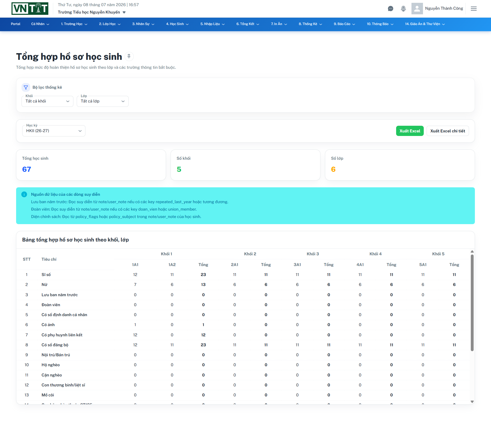Click the VNTT logo
The image size is (491, 448).
tap(30, 9)
